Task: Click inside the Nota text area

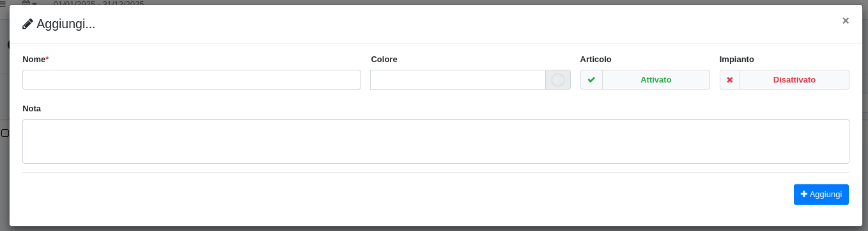Action: click(436, 141)
